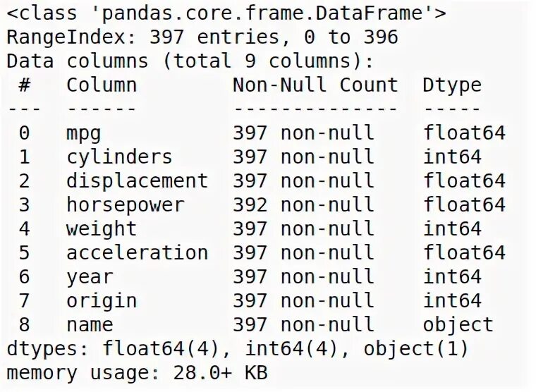Click the 'horsepower' column name
The height and width of the screenshot is (392, 536).
(x=126, y=206)
